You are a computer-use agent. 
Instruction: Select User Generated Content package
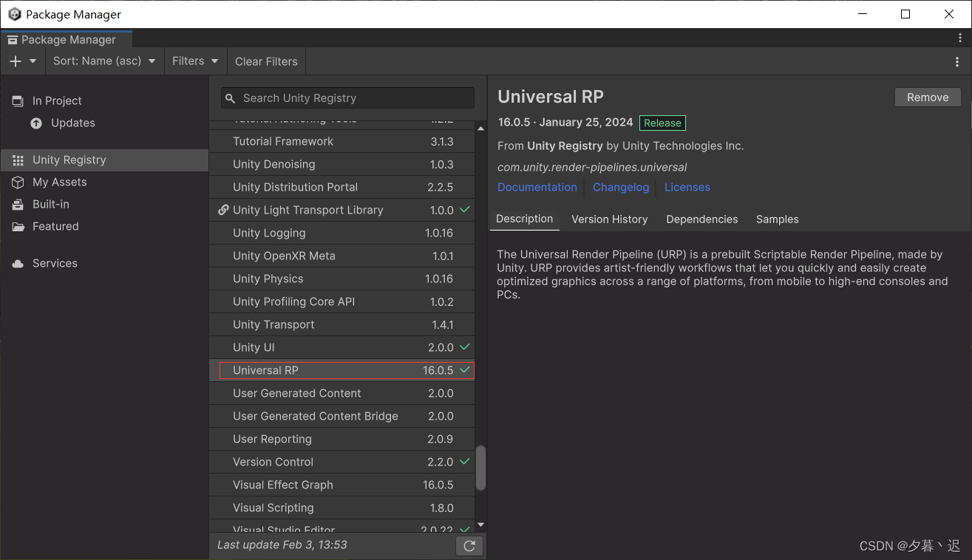click(x=341, y=393)
